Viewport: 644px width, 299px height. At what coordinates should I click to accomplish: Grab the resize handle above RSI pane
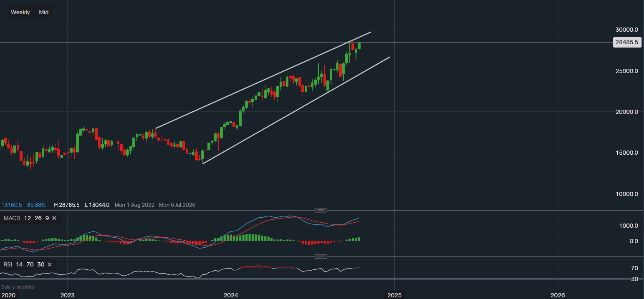[x=321, y=256]
